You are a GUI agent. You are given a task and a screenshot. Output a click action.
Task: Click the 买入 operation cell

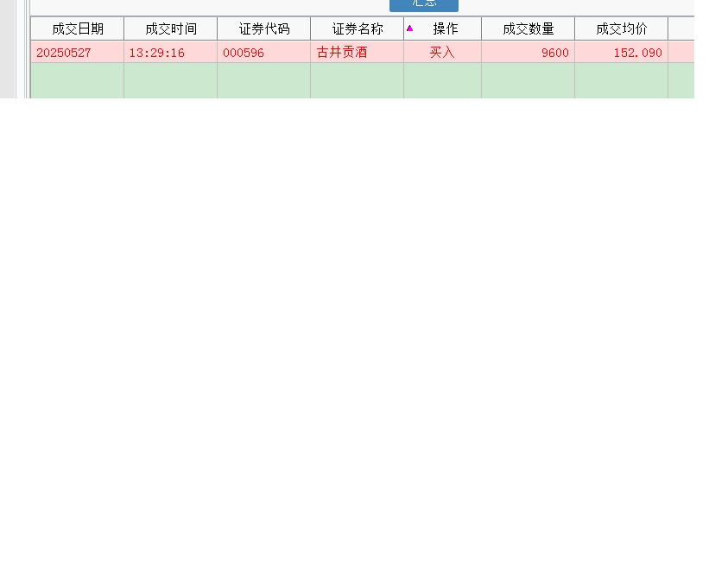pos(442,53)
